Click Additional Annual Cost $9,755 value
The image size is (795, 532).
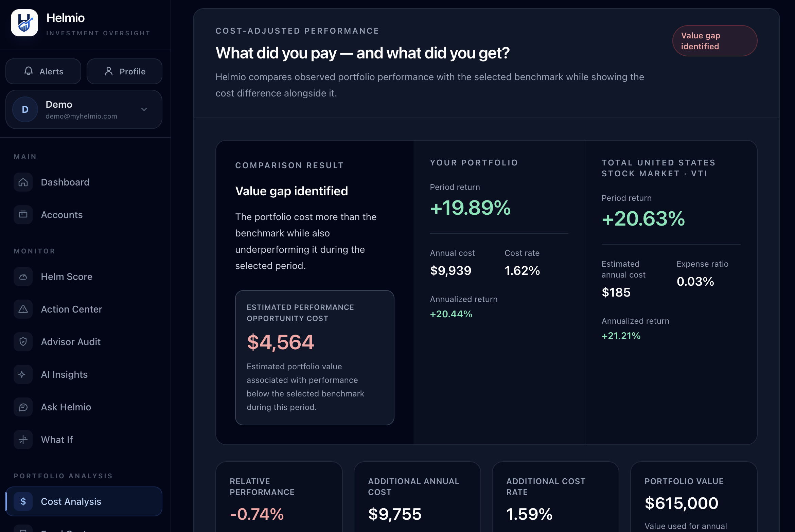click(395, 514)
